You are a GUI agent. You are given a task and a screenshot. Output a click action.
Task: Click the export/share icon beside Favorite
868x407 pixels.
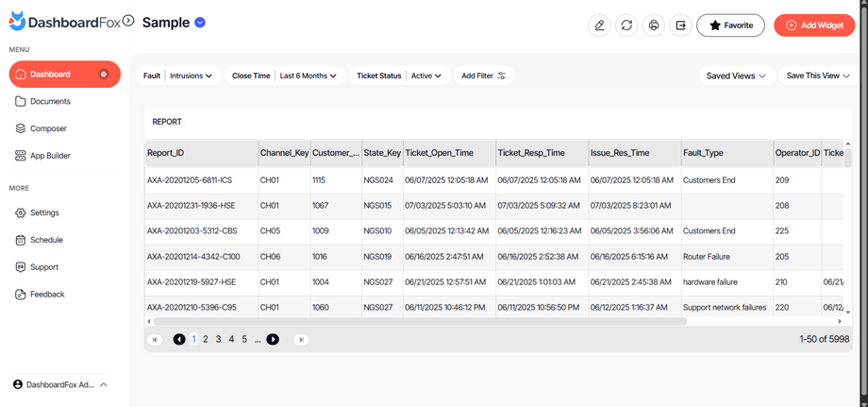coord(680,25)
